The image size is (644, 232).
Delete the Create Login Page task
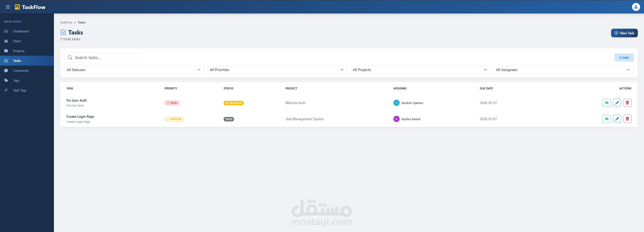click(x=627, y=119)
